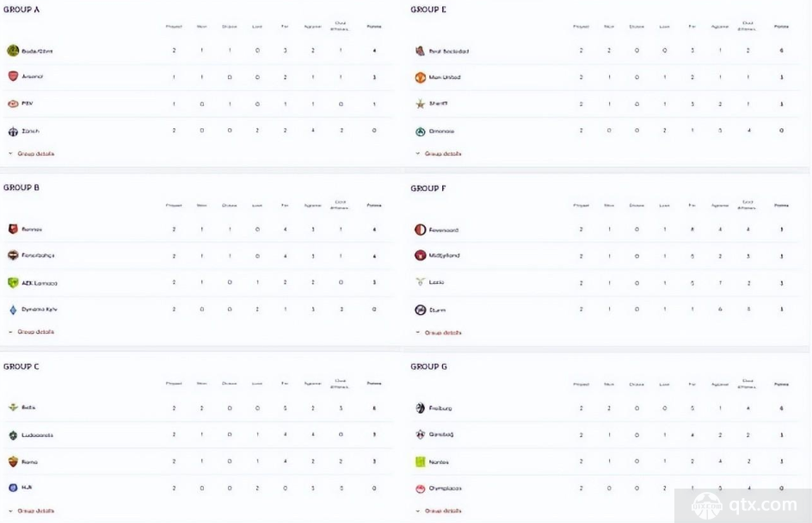Click the Nantes yellow team logo

(420, 461)
